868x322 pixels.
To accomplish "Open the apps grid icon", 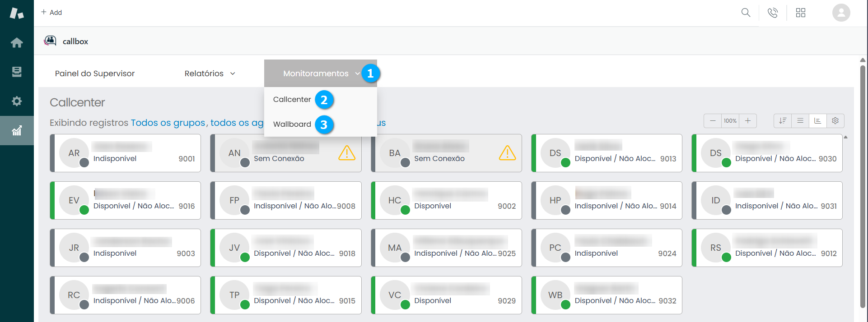I will tap(800, 13).
